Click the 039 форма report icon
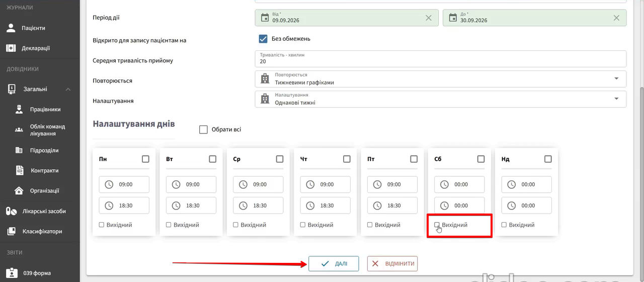The height and width of the screenshot is (282, 644). [11, 273]
